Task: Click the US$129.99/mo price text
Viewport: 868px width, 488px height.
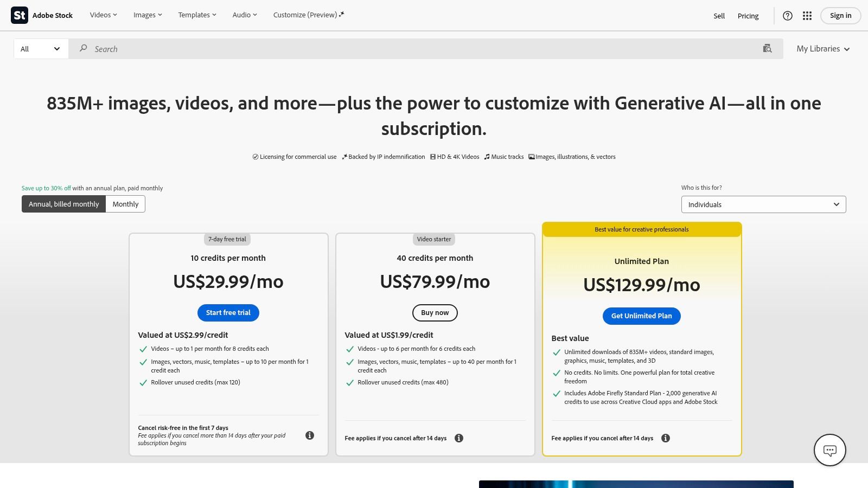Action: point(642,285)
